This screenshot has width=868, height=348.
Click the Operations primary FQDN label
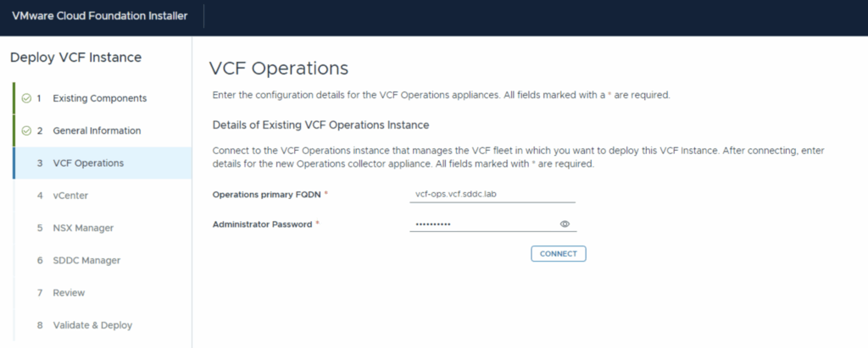[268, 195]
